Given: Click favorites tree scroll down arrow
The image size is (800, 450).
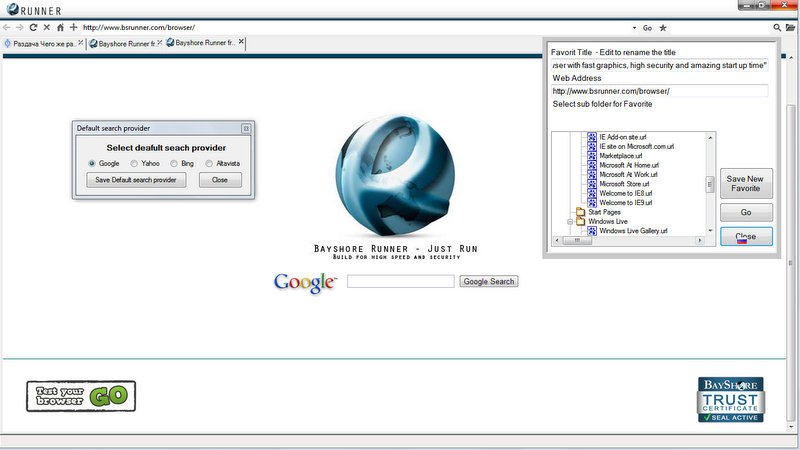Looking at the screenshot, I should [710, 231].
